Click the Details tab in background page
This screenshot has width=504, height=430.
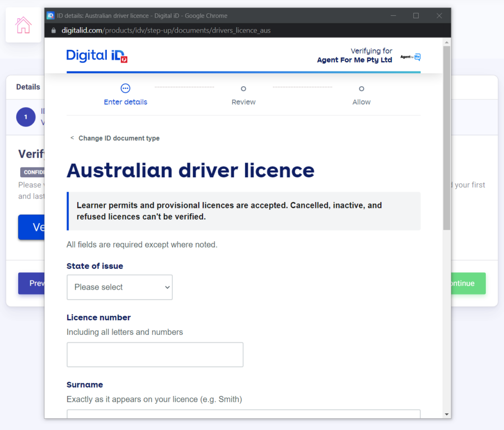[x=28, y=87]
